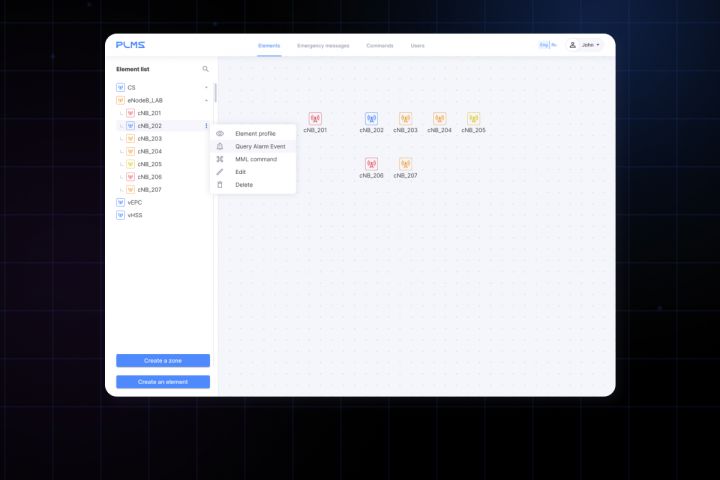Click eNB_204 antenna node on canvas

439,119
